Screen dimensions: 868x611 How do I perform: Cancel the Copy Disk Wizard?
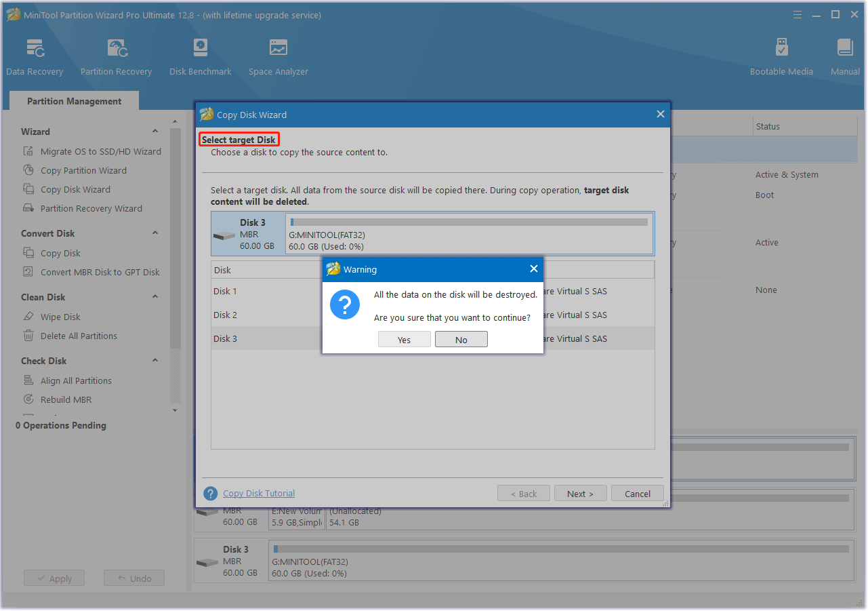(638, 494)
